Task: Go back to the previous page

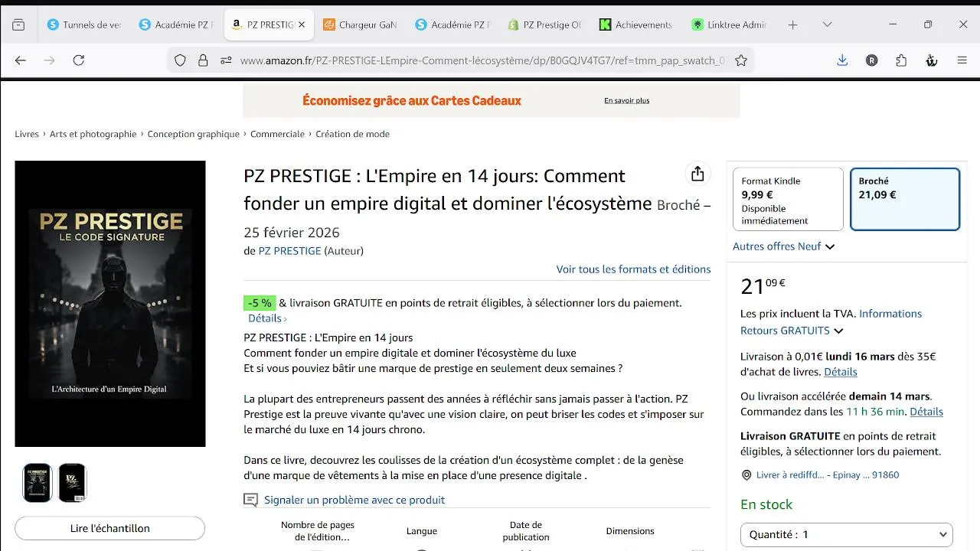Action: pos(21,60)
